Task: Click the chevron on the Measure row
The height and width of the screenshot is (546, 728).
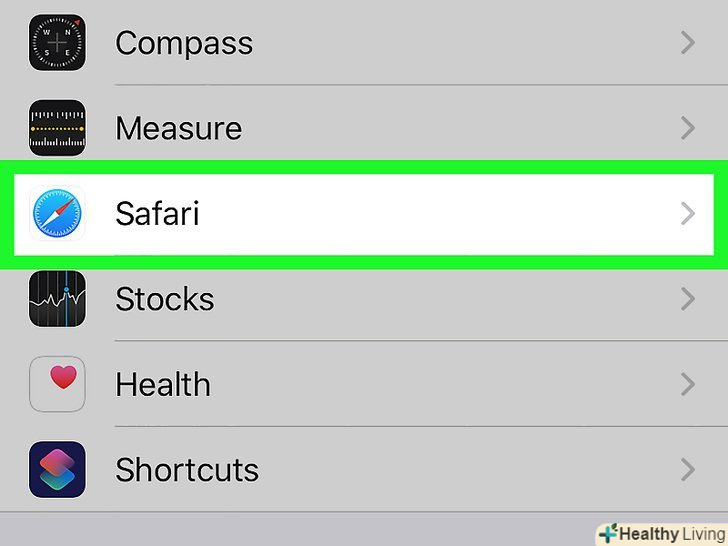Action: pos(687,128)
